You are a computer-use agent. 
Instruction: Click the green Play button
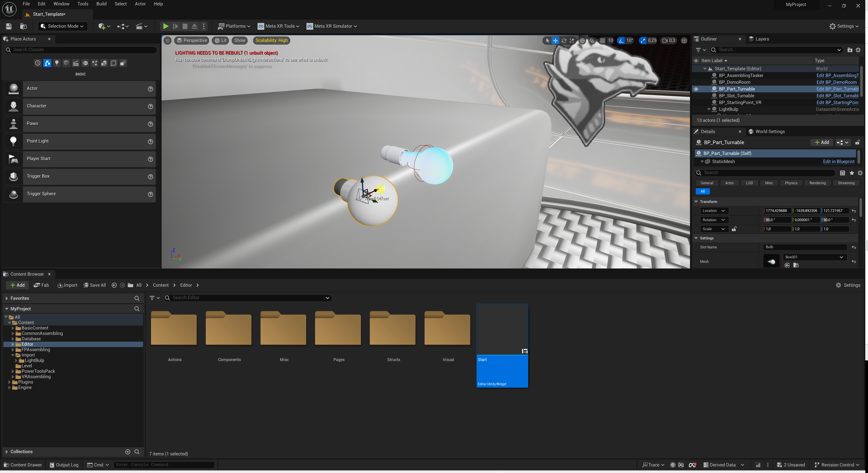click(x=165, y=26)
